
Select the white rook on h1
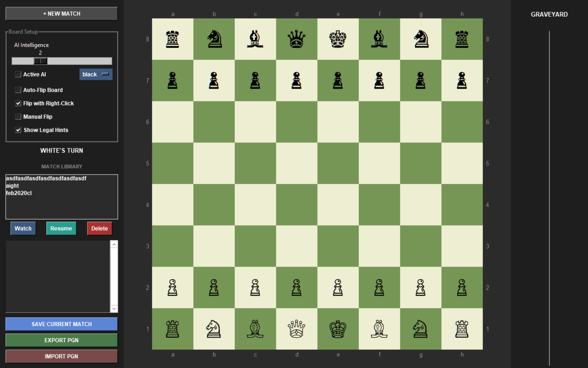tap(462, 329)
